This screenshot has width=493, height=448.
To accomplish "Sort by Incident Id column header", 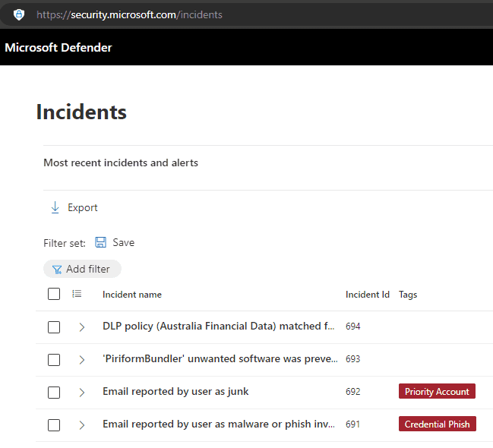I will [367, 295].
